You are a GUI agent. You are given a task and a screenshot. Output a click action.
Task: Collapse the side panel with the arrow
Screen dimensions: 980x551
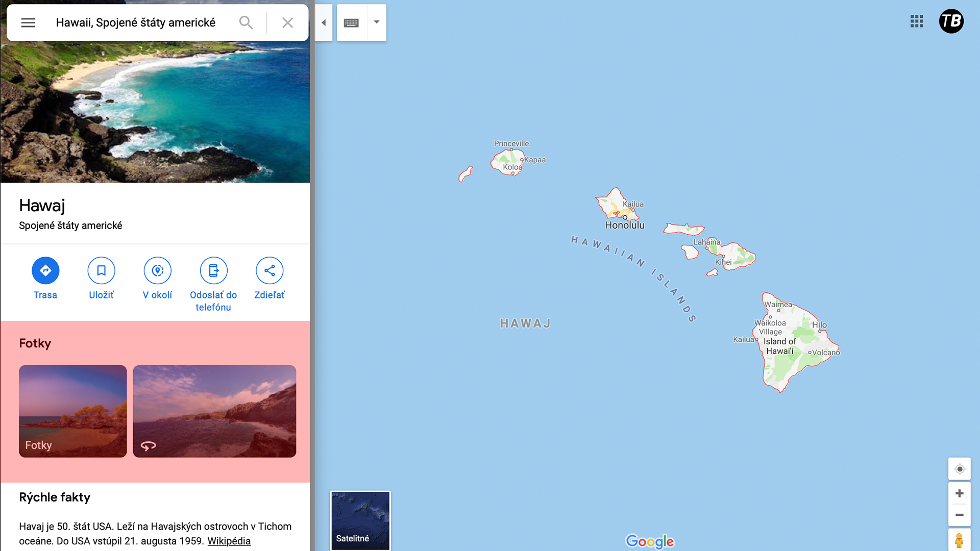[x=324, y=22]
